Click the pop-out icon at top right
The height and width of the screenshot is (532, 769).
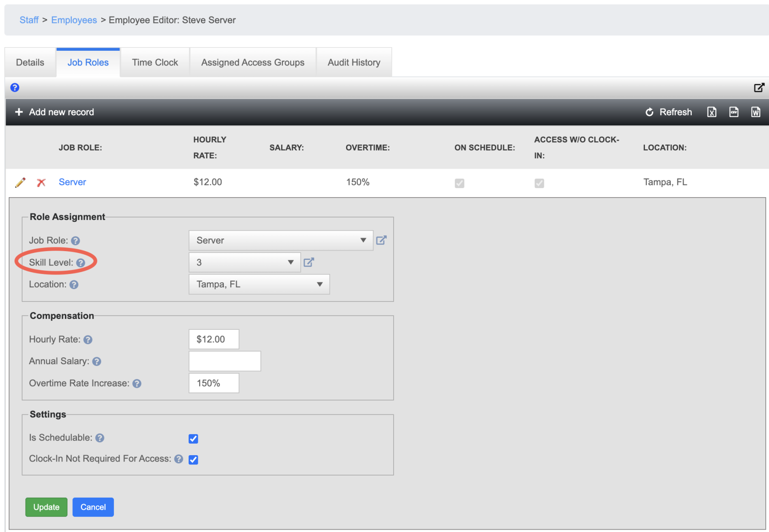pyautogui.click(x=758, y=87)
